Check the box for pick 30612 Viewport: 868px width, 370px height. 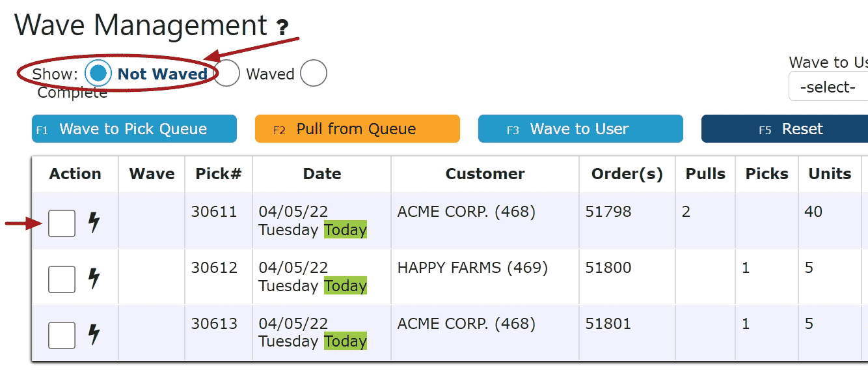62,279
